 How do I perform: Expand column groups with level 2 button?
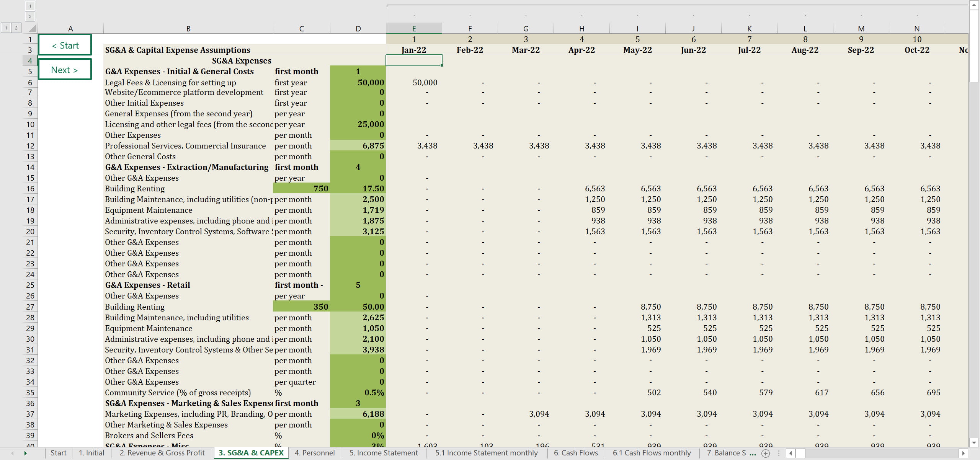[30, 16]
